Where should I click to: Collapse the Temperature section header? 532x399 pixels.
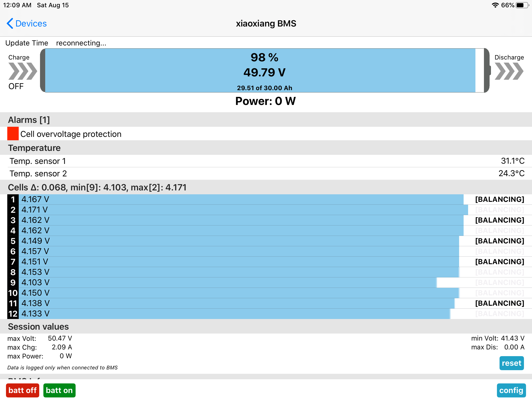pyautogui.click(x=34, y=148)
